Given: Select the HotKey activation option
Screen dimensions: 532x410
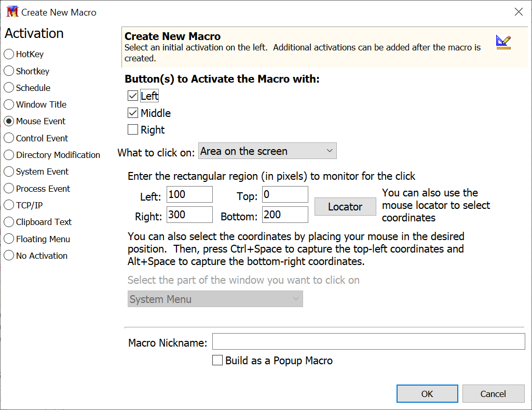Looking at the screenshot, I should (x=9, y=54).
